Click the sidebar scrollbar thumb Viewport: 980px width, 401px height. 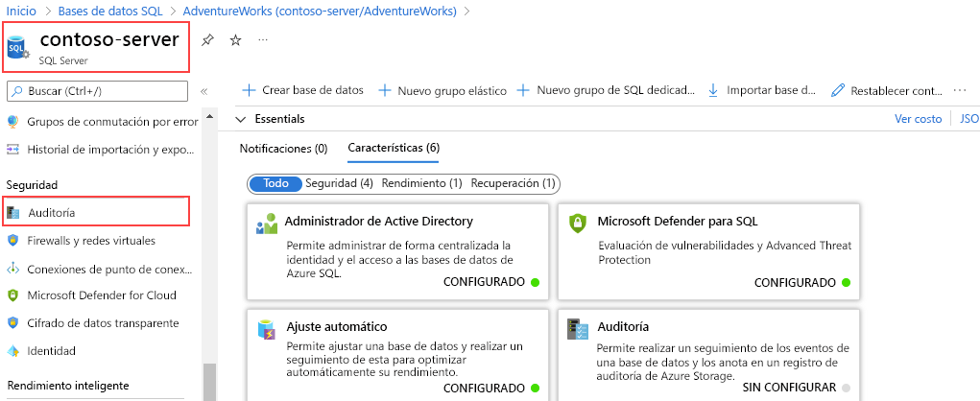tap(210, 382)
